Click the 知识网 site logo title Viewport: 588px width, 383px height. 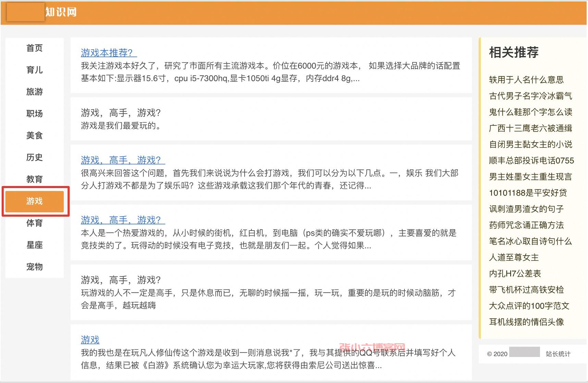(61, 12)
